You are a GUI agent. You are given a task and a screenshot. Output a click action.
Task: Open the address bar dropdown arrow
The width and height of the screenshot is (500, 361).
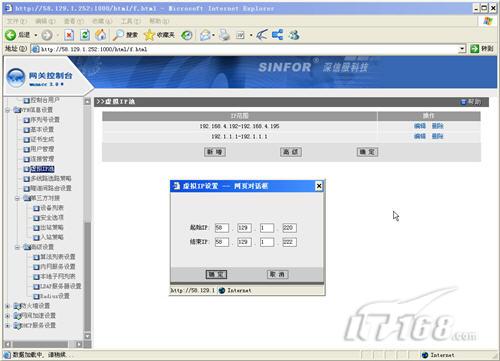[x=462, y=49]
